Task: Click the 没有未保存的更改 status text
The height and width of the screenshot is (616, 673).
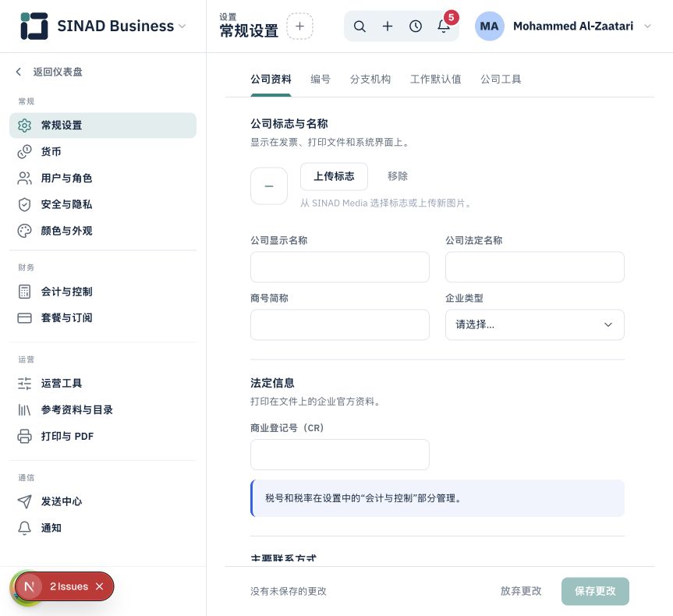Action: click(289, 591)
